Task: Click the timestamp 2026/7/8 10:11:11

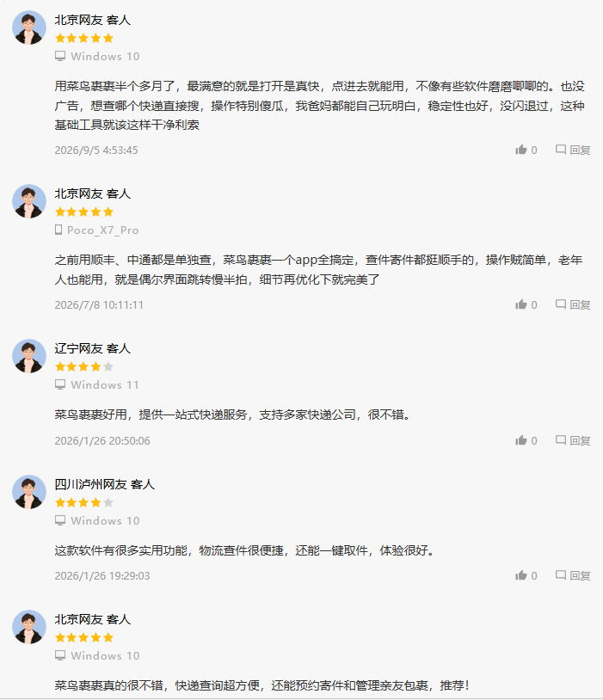Action: point(99,305)
